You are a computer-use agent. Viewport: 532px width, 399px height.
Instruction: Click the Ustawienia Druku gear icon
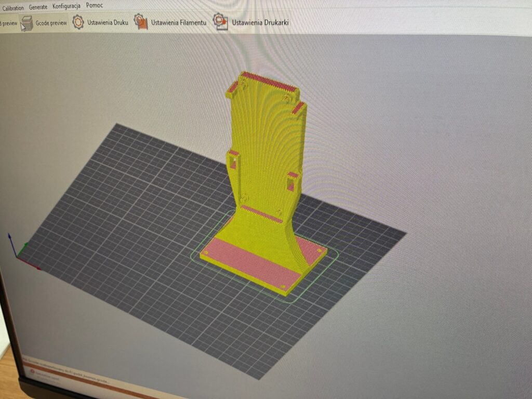tap(78, 22)
